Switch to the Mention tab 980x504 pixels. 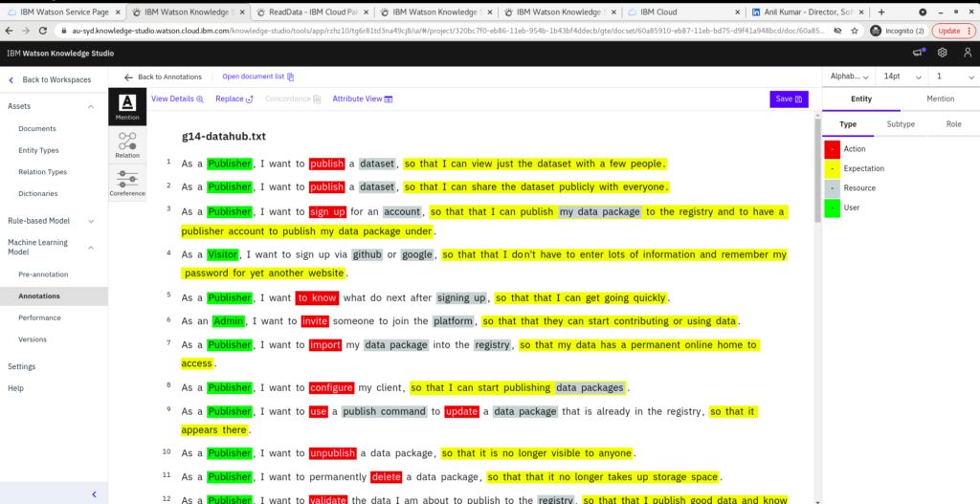940,99
